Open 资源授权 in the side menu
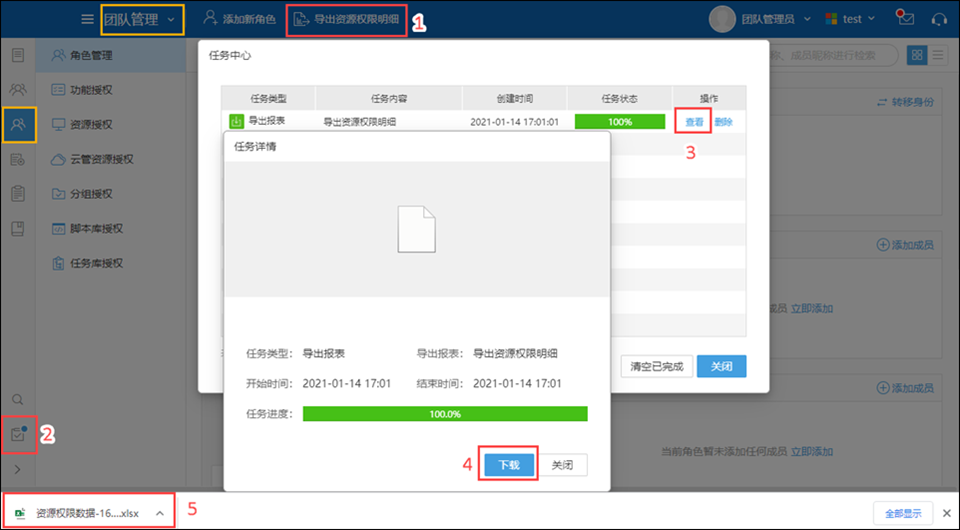Image resolution: width=960 pixels, height=530 pixels. (x=91, y=124)
